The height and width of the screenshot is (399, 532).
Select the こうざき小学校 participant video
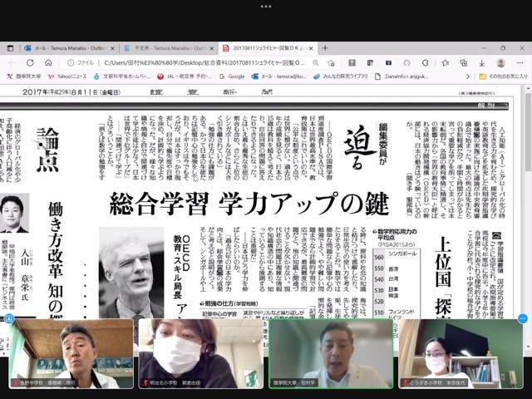tap(461, 353)
